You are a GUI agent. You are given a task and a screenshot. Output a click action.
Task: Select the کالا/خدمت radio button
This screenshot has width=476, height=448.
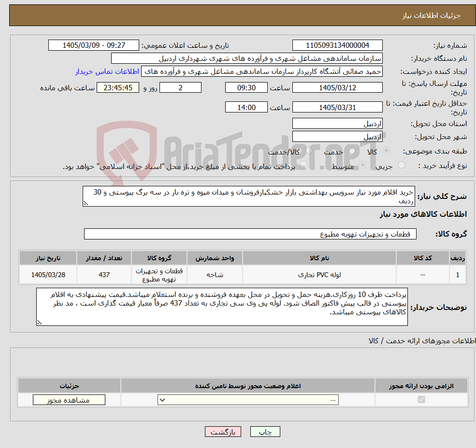coord(309,151)
